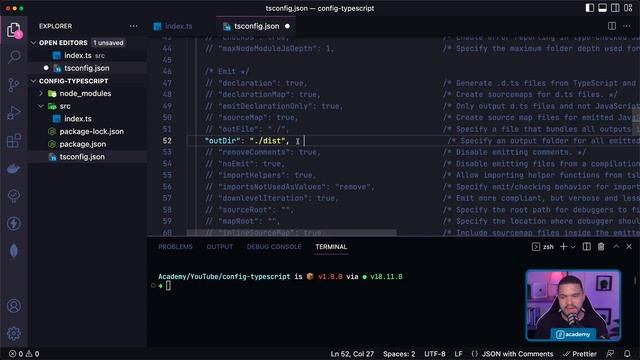Switch to the Problems tab
Image resolution: width=640 pixels, height=360 pixels.
click(x=175, y=247)
